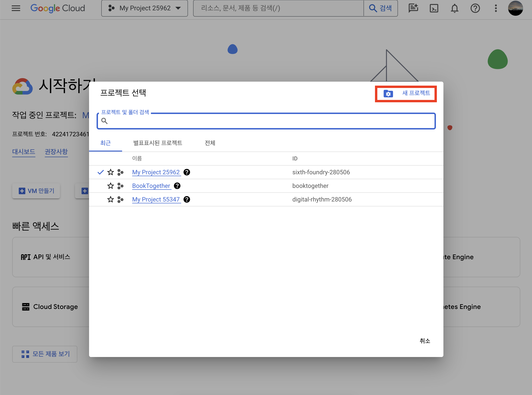Toggle star for My Project 55347
532x395 pixels.
110,199
